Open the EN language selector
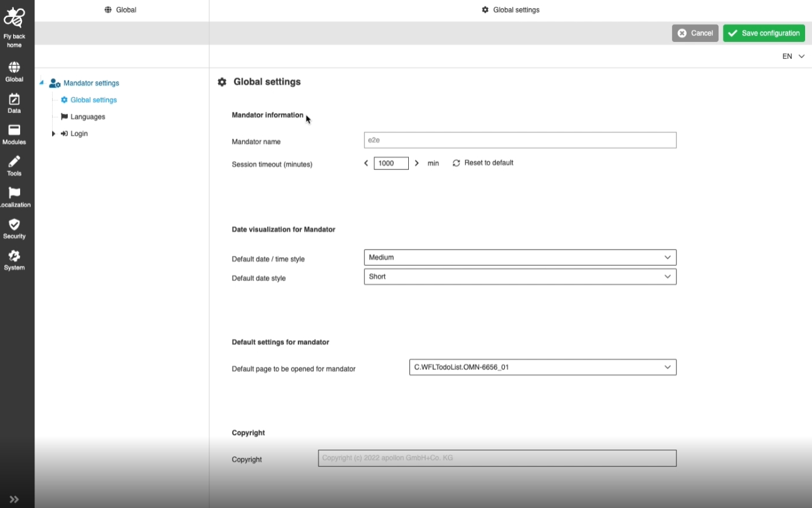 pyautogui.click(x=793, y=56)
